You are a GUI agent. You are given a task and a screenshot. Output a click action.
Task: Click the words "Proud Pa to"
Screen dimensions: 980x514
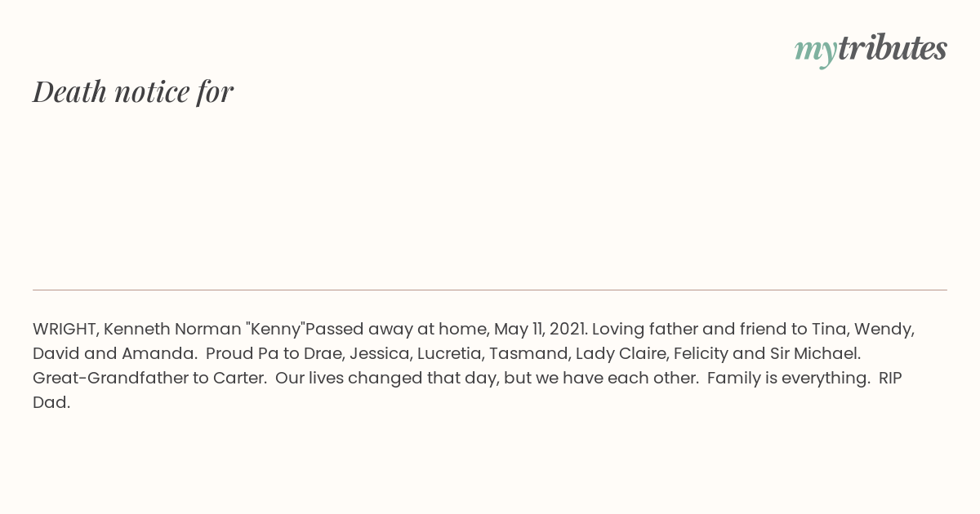pos(253,354)
